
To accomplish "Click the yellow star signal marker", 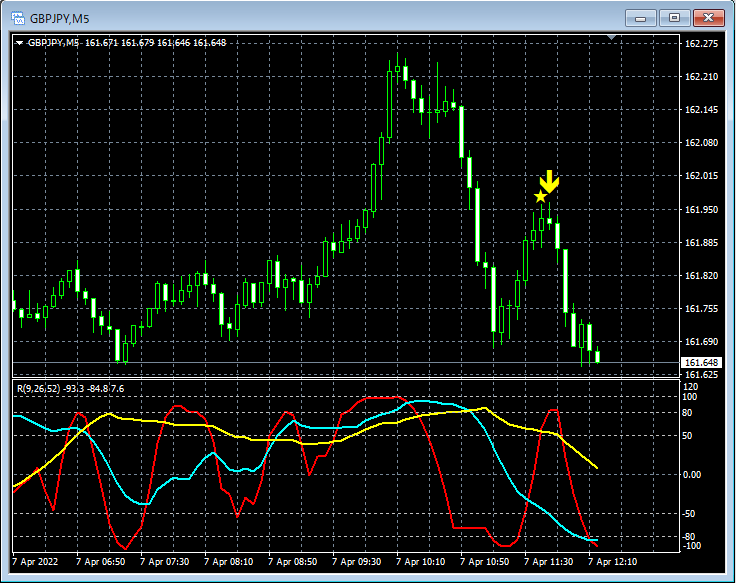I will [541, 197].
